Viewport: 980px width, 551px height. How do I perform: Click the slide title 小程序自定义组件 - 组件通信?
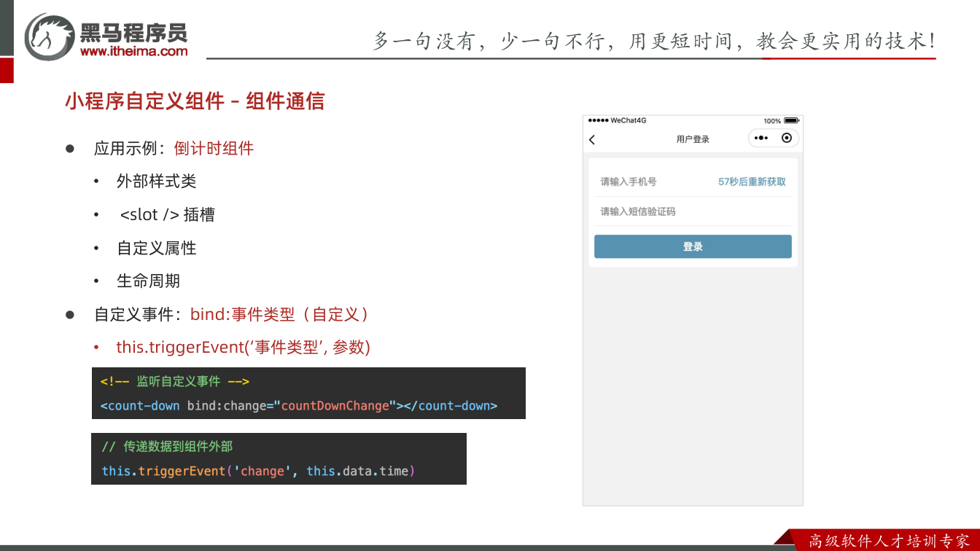point(195,101)
